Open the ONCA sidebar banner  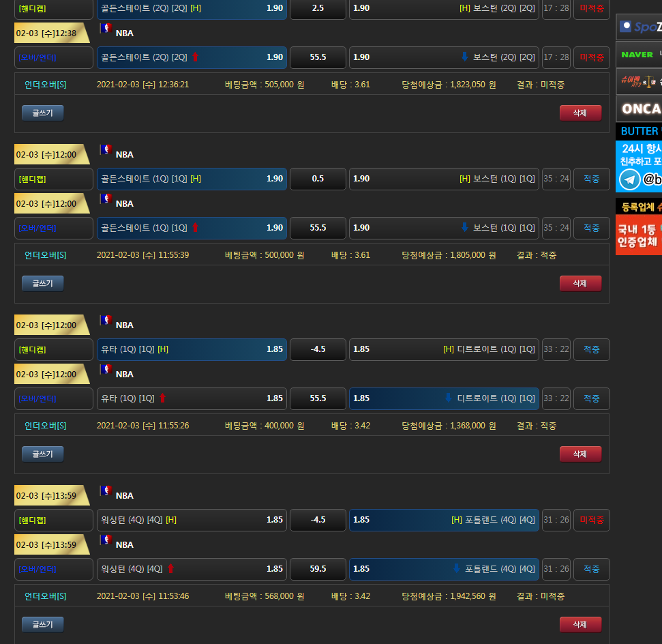639,108
